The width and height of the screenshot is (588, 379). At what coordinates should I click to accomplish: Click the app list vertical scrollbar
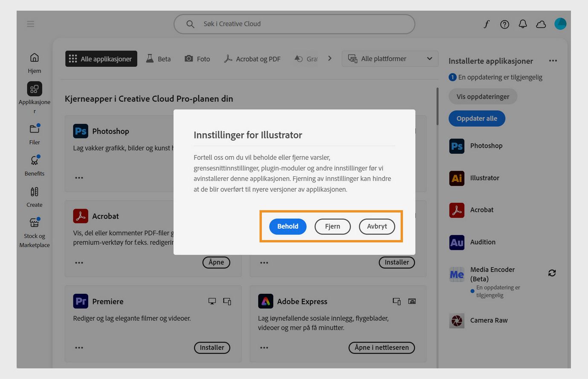tap(437, 106)
